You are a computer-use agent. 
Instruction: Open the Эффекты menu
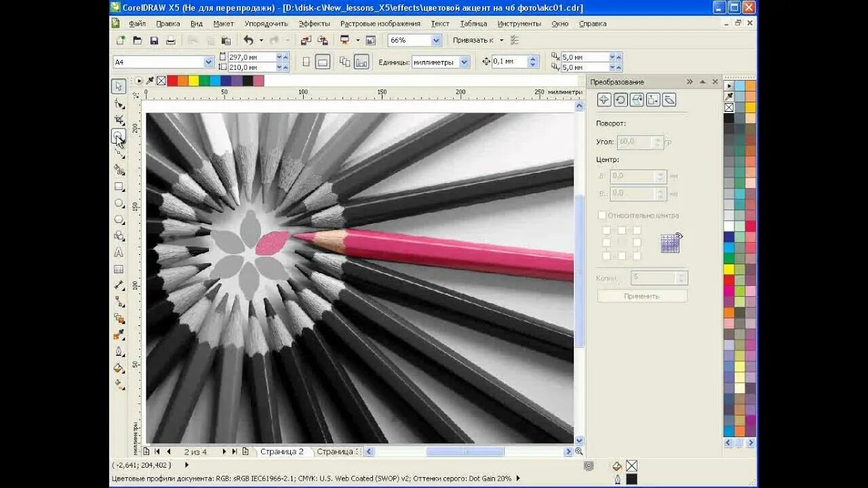point(315,23)
